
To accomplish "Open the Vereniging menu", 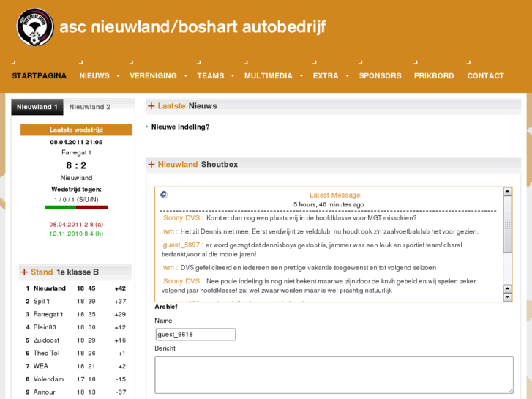I will (154, 75).
